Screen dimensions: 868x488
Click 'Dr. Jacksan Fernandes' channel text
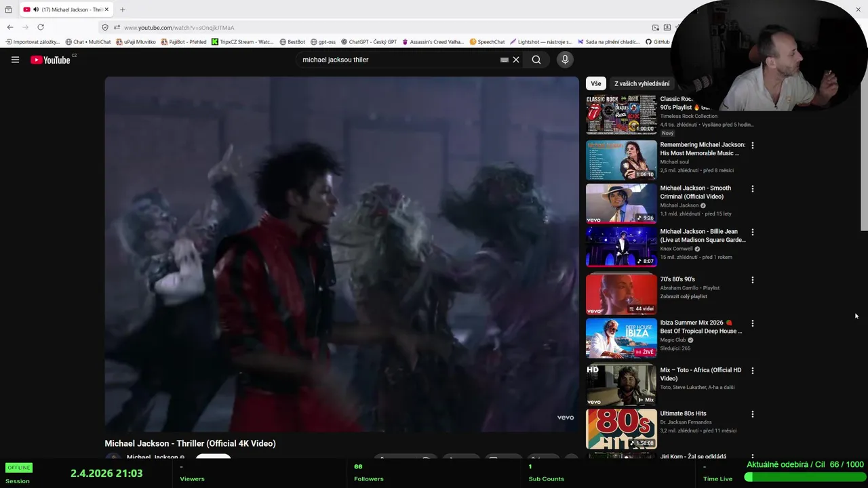[686, 422]
